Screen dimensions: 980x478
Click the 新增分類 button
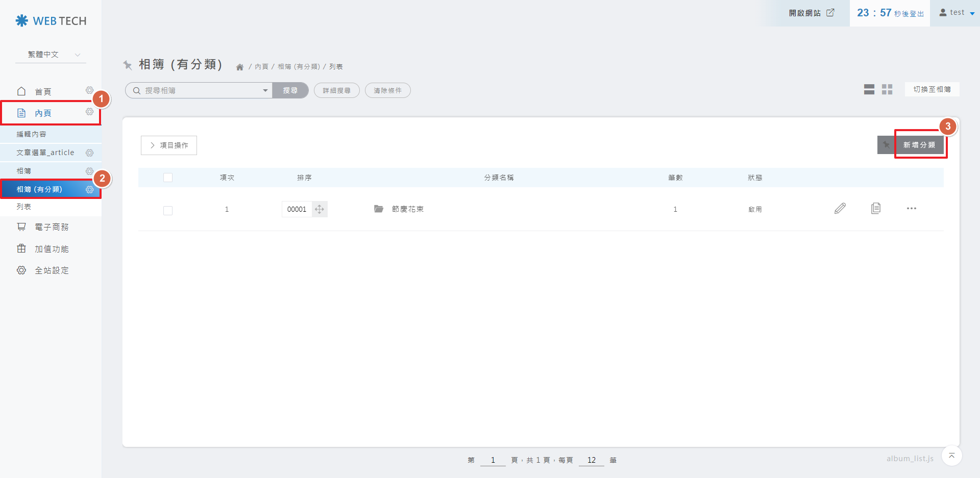point(919,145)
